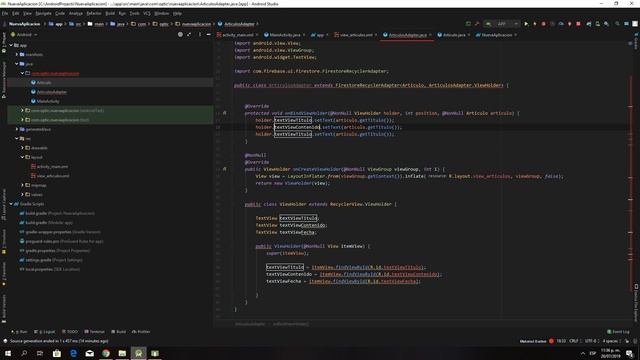640x360 pixels.
Task: Open File Explorer from the taskbar
Action: tap(122, 353)
